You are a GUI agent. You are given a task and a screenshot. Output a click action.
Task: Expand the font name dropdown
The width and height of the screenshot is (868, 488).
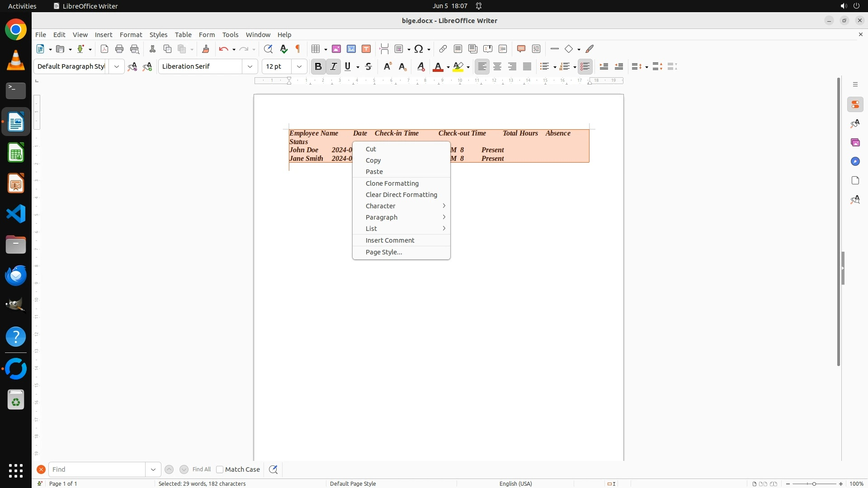point(250,66)
